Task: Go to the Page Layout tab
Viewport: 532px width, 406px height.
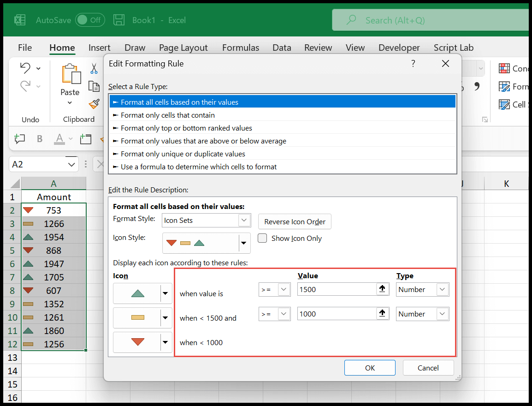Action: [x=183, y=48]
